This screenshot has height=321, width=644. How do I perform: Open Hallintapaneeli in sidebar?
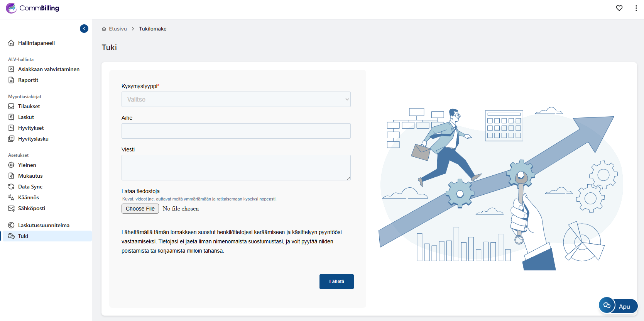36,43
